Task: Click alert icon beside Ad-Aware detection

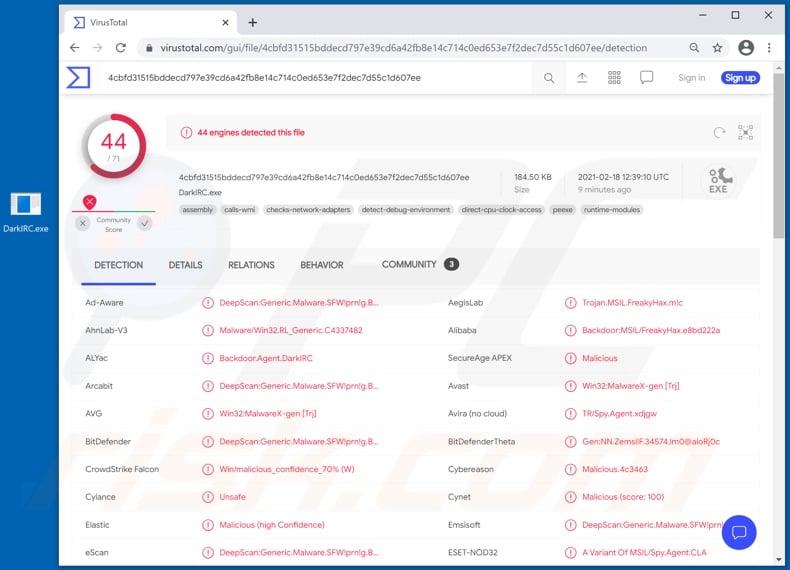Action: tap(208, 303)
